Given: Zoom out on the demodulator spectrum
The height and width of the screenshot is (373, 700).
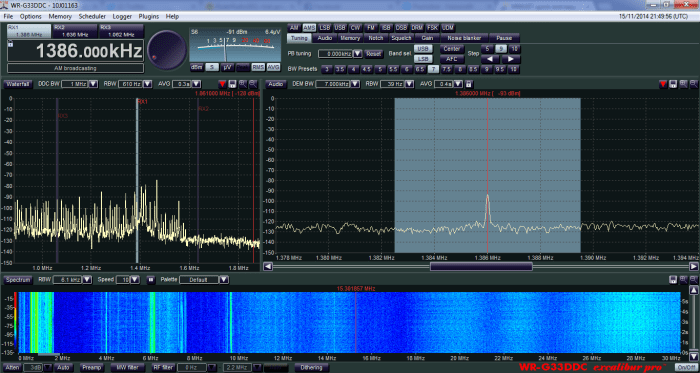Looking at the screenshot, I should (x=694, y=84).
